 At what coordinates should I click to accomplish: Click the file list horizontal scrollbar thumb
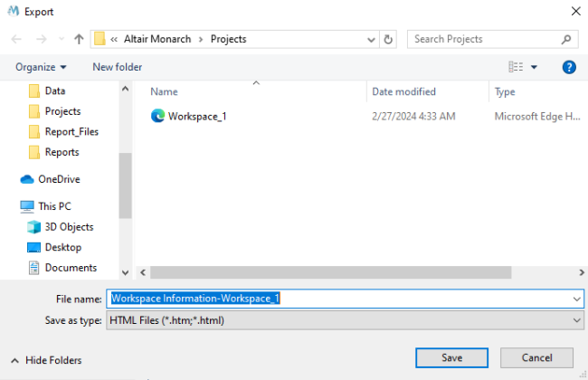pyautogui.click(x=331, y=272)
